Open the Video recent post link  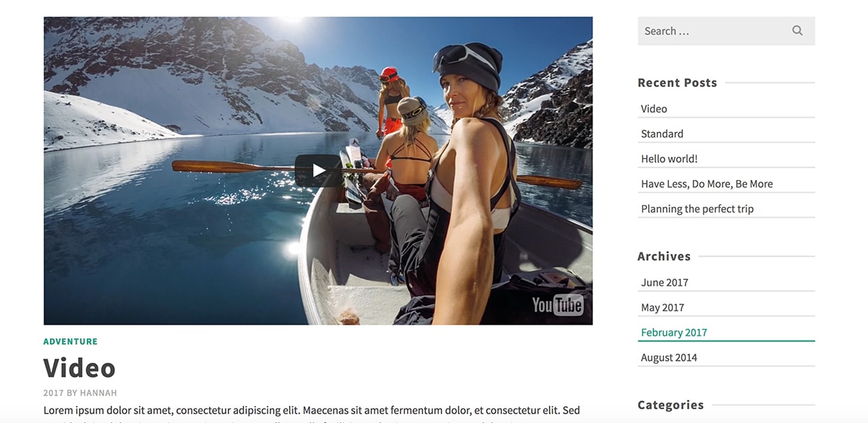(x=654, y=108)
